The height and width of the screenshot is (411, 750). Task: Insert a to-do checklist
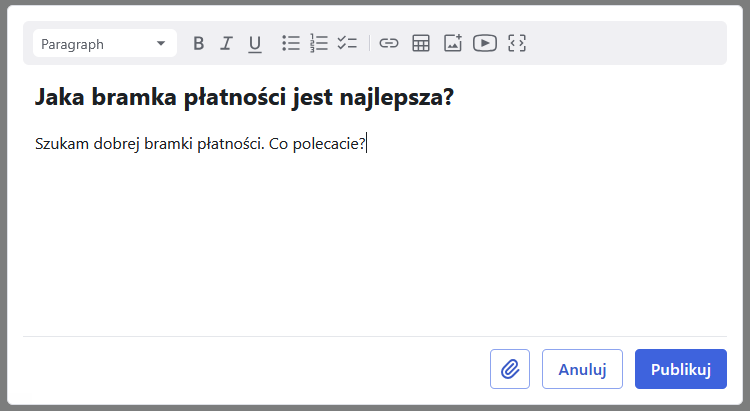click(347, 43)
